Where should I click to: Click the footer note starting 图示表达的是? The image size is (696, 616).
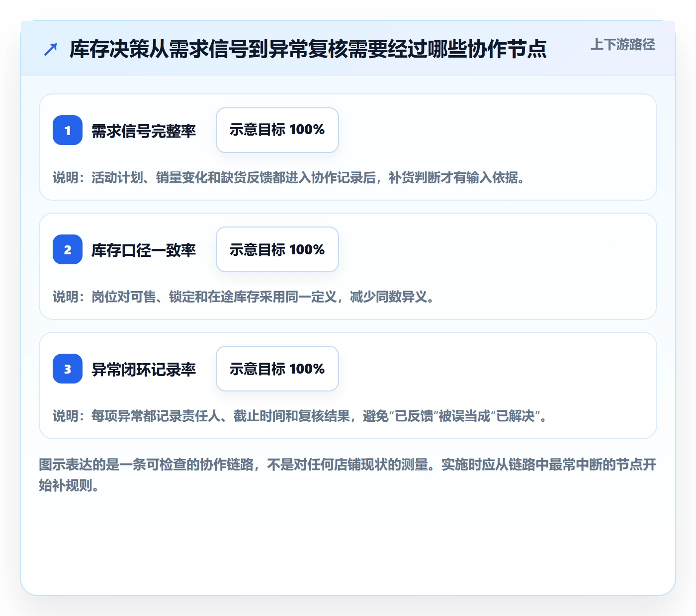coord(348,475)
